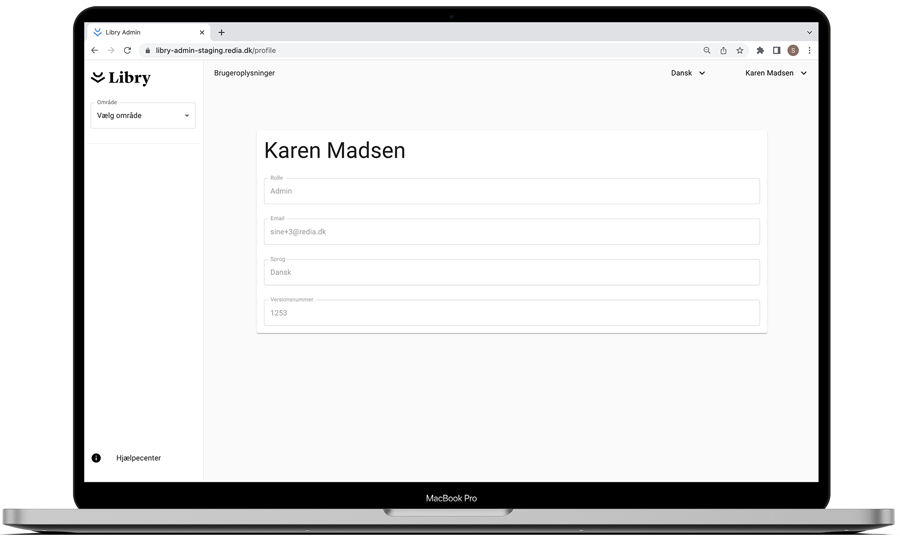This screenshot has width=900, height=541.
Task: Open the Karen Madsen user menu
Action: [775, 73]
